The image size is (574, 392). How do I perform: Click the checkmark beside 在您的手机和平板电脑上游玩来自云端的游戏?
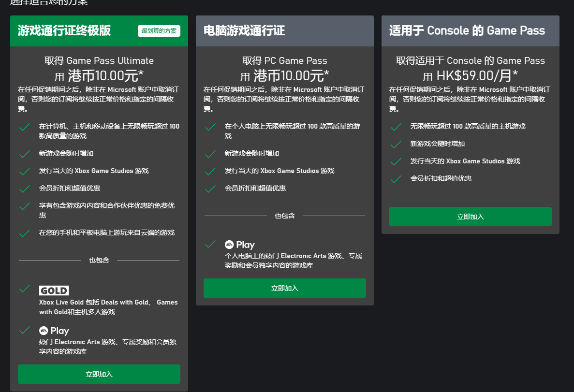(x=25, y=233)
